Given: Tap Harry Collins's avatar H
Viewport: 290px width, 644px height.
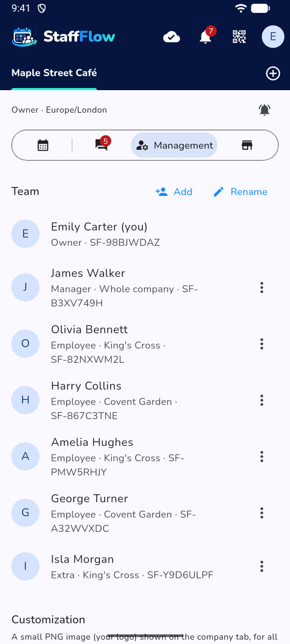Looking at the screenshot, I should pos(25,400).
